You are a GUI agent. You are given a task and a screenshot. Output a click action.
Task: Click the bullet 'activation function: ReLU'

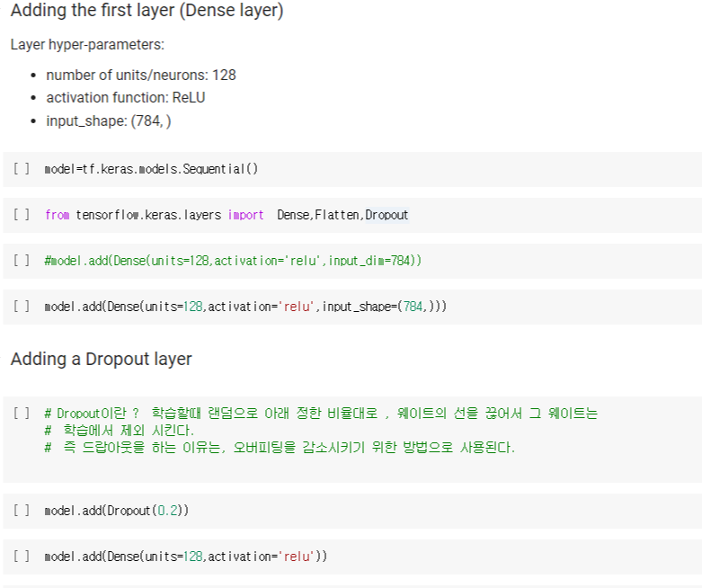[x=125, y=98]
